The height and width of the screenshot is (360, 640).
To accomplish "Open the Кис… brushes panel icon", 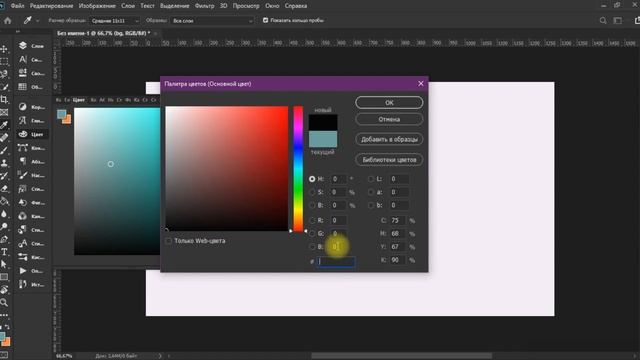I will [22, 257].
